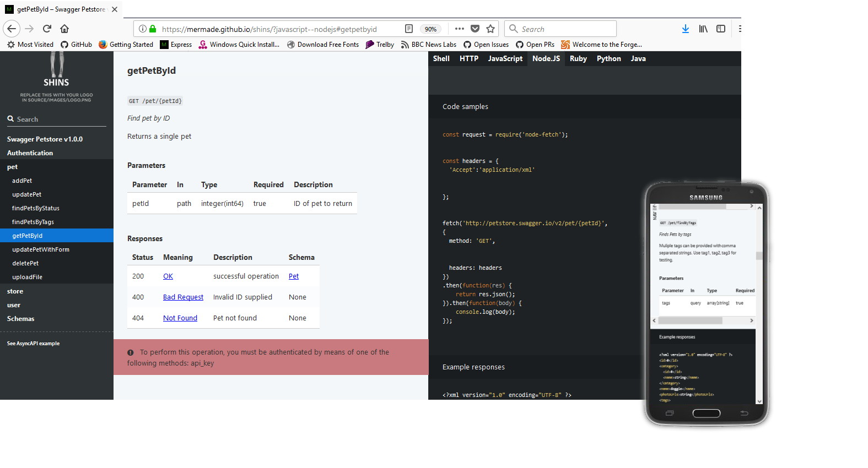The width and height of the screenshot is (868, 468).
Task: Click the sidebar Search field
Action: click(x=56, y=119)
